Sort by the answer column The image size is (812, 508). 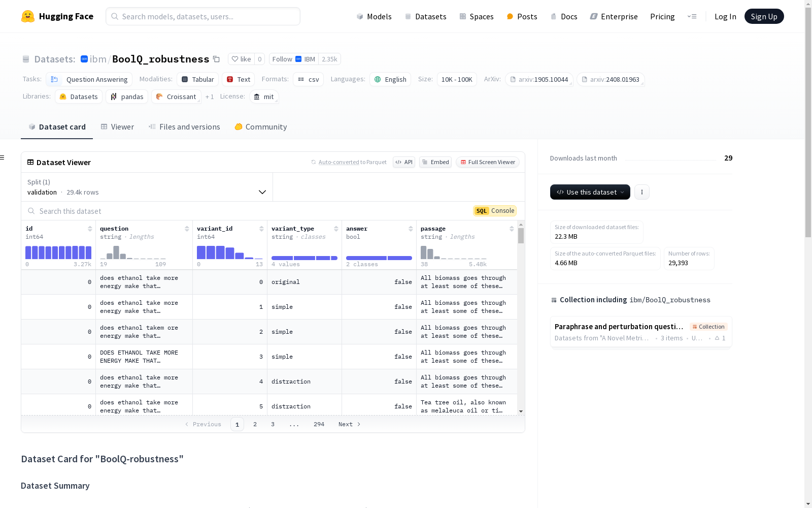tap(411, 229)
